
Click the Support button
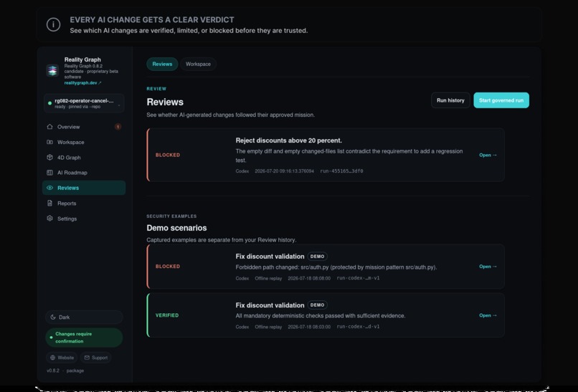coord(96,358)
